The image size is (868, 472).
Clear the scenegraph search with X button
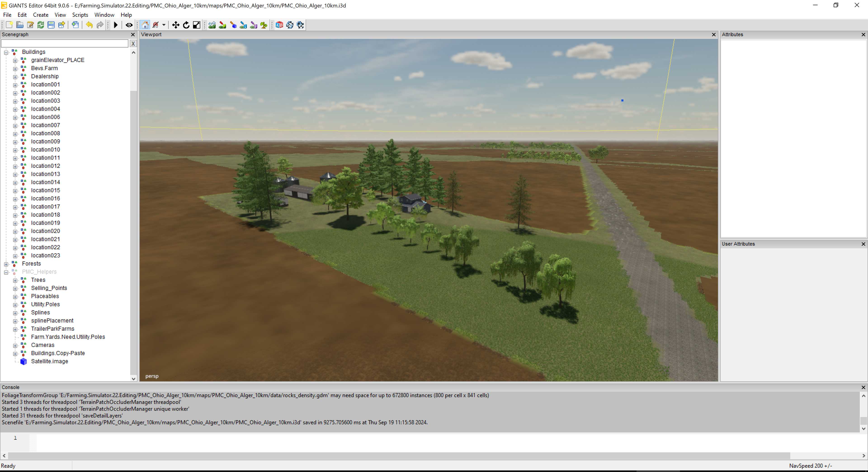point(133,43)
